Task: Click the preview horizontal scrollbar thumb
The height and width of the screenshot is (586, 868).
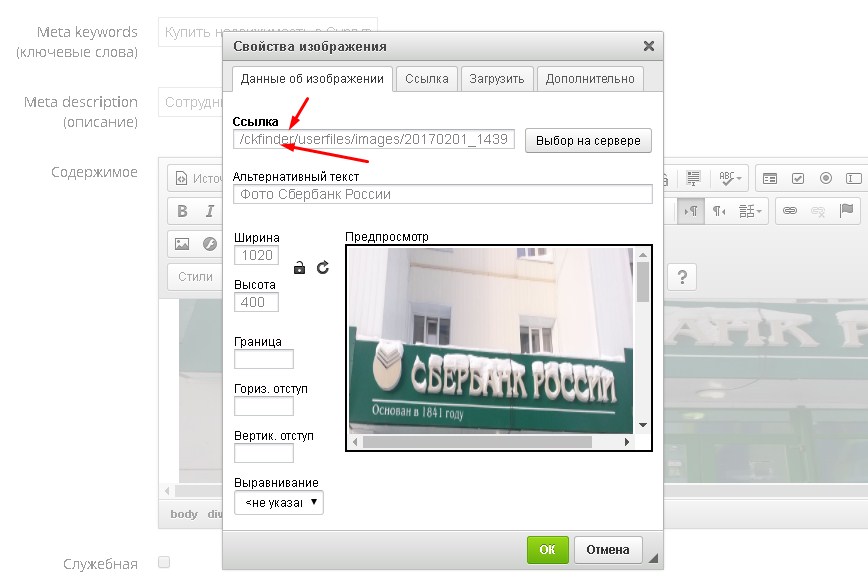Action: [x=477, y=442]
